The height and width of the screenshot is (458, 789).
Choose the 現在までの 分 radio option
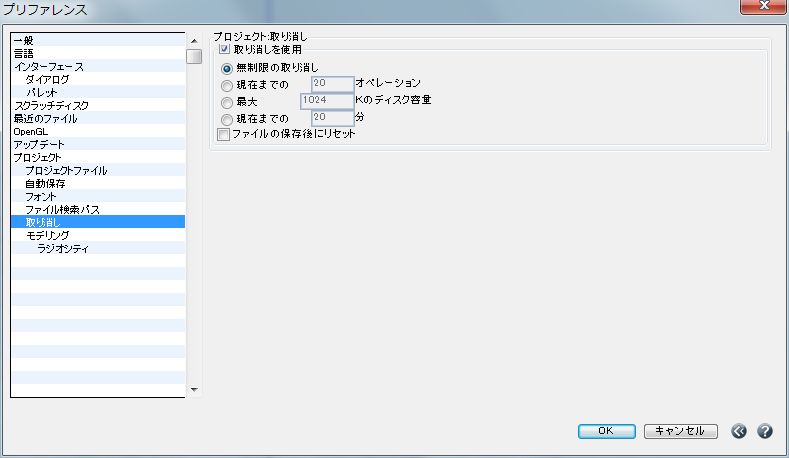(227, 120)
